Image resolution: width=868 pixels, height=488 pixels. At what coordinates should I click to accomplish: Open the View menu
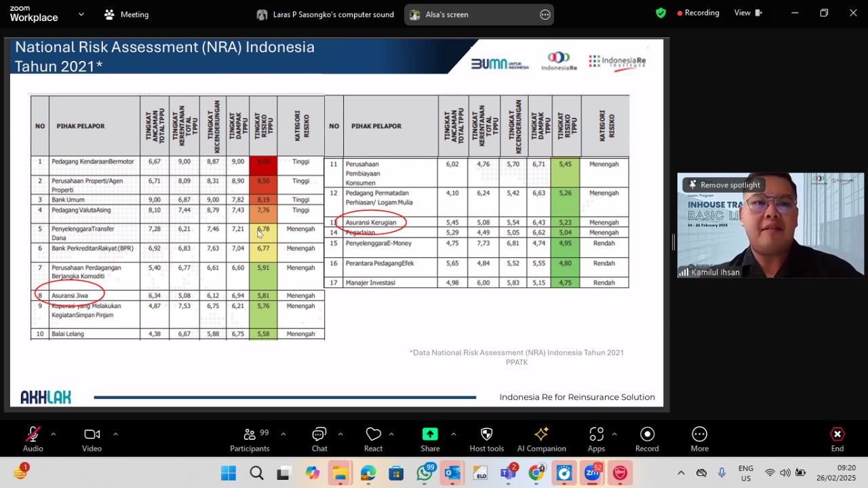click(748, 13)
